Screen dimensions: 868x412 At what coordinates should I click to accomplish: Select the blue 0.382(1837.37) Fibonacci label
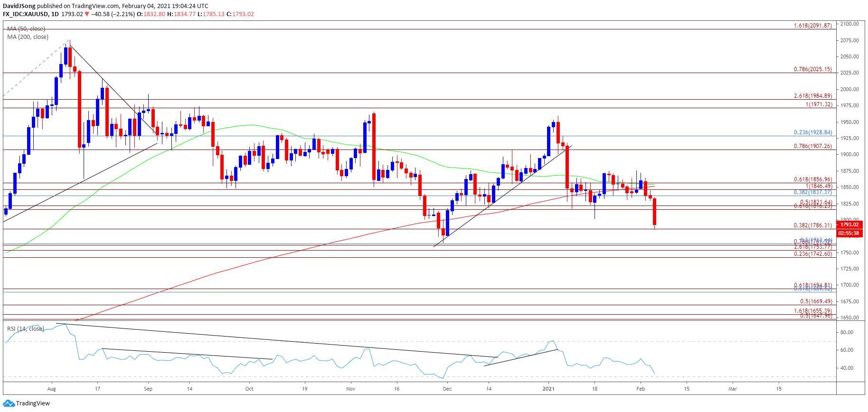(x=812, y=192)
